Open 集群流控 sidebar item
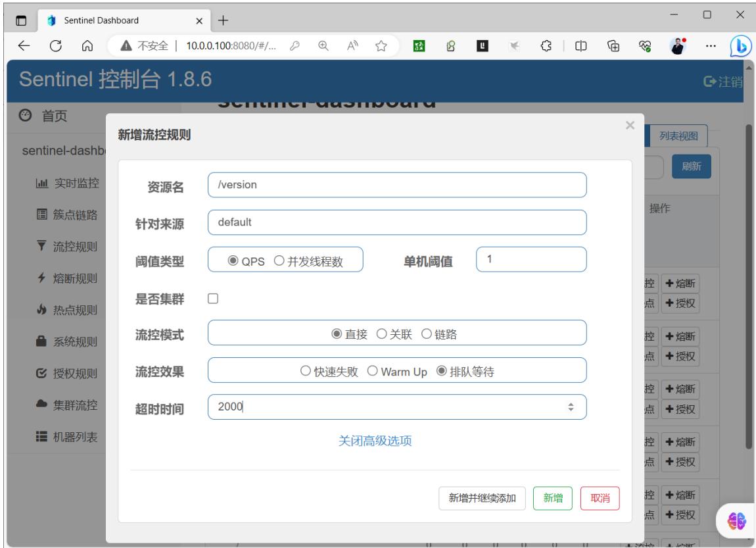Screen dimensions: 756x548 (68, 405)
